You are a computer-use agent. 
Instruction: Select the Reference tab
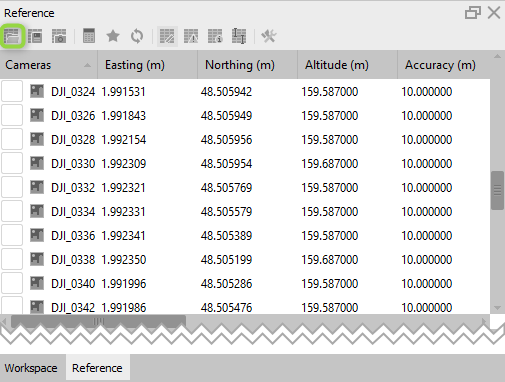tap(97, 368)
